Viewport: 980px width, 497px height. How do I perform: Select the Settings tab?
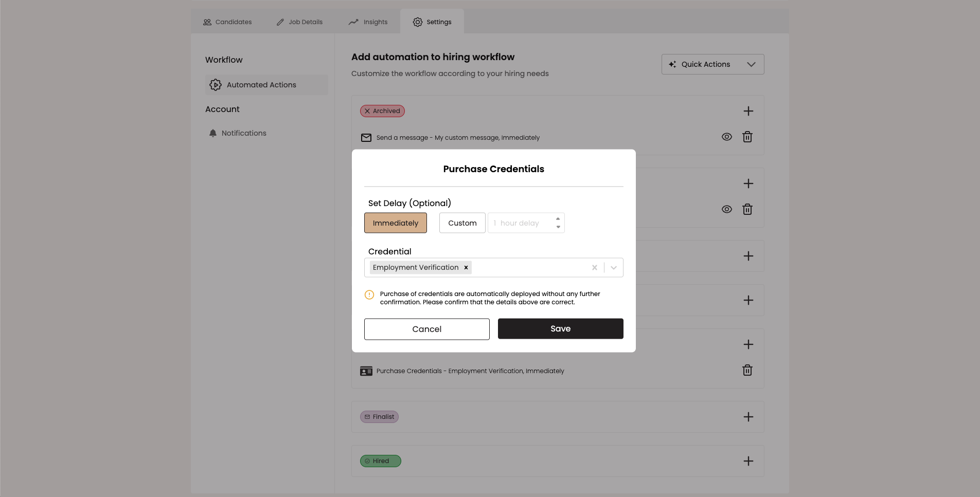[432, 22]
